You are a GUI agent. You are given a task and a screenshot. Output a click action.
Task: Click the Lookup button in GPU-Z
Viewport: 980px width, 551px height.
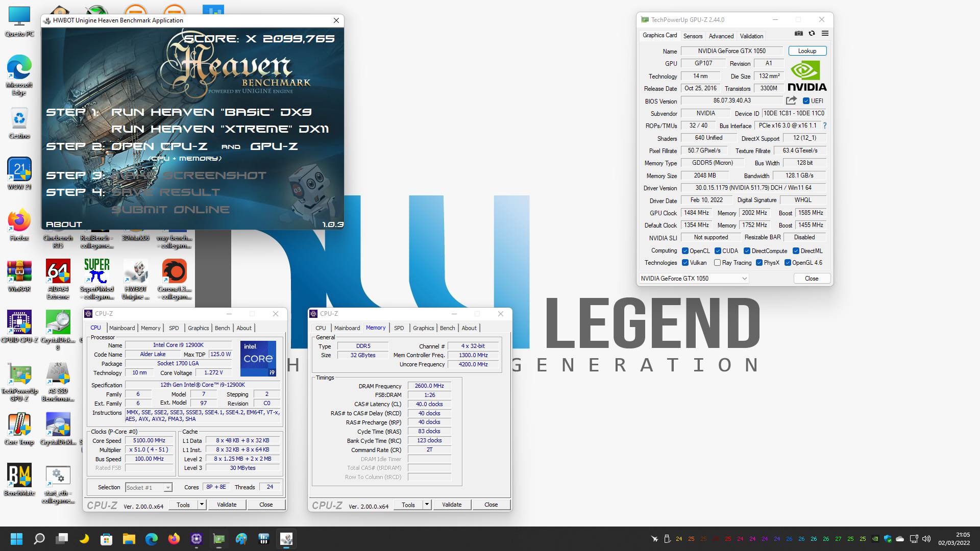point(807,51)
